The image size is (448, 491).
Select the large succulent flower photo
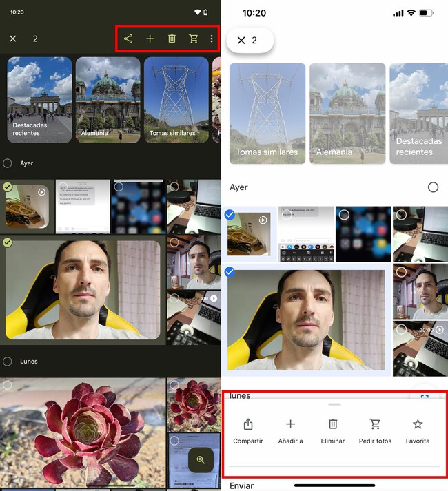(8, 385)
